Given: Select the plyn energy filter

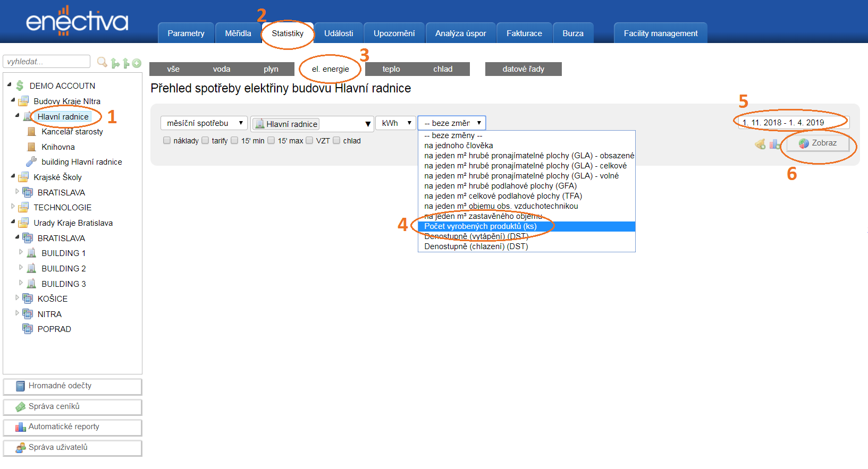Looking at the screenshot, I should point(271,69).
